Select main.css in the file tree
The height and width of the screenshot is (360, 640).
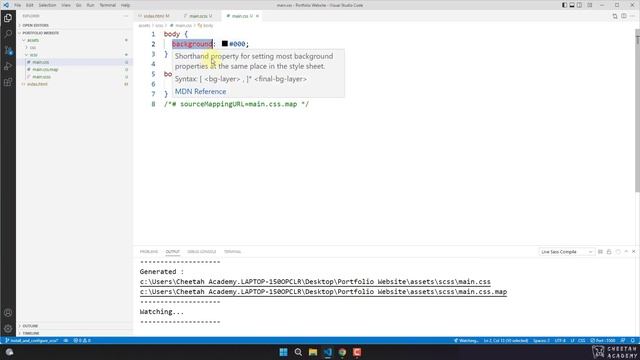[74, 62]
